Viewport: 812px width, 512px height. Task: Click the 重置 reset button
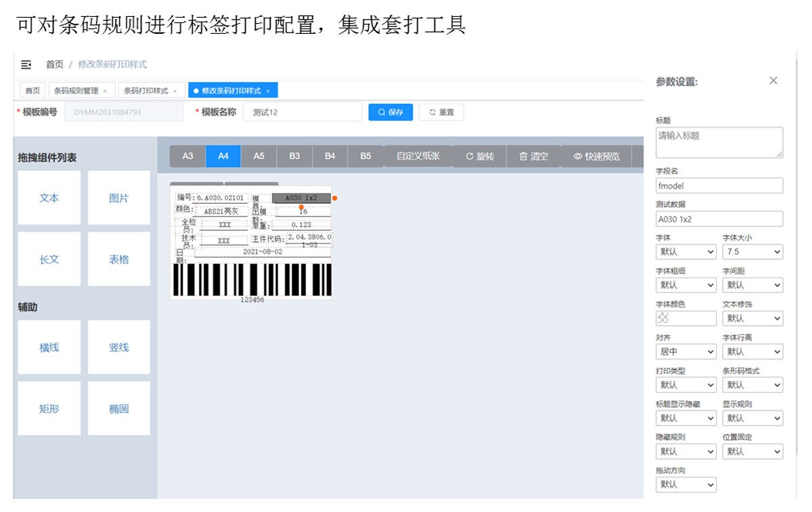[x=441, y=112]
